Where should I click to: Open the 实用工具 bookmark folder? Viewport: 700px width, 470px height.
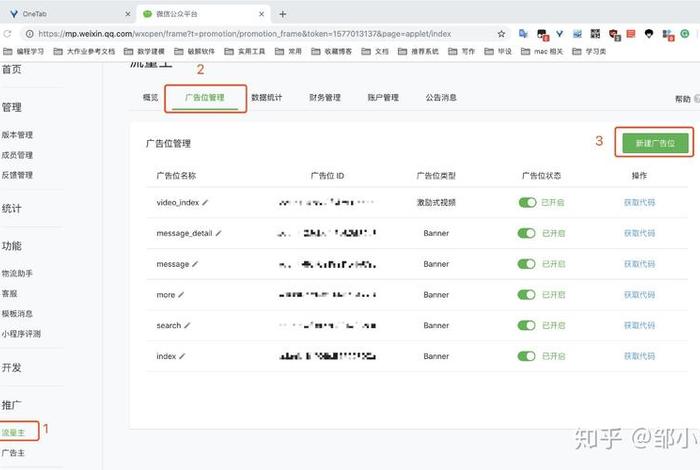click(245, 52)
